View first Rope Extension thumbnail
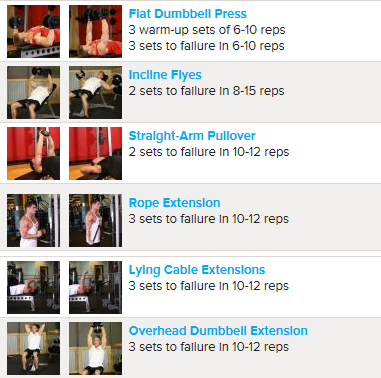The height and width of the screenshot is (378, 381). (x=34, y=220)
